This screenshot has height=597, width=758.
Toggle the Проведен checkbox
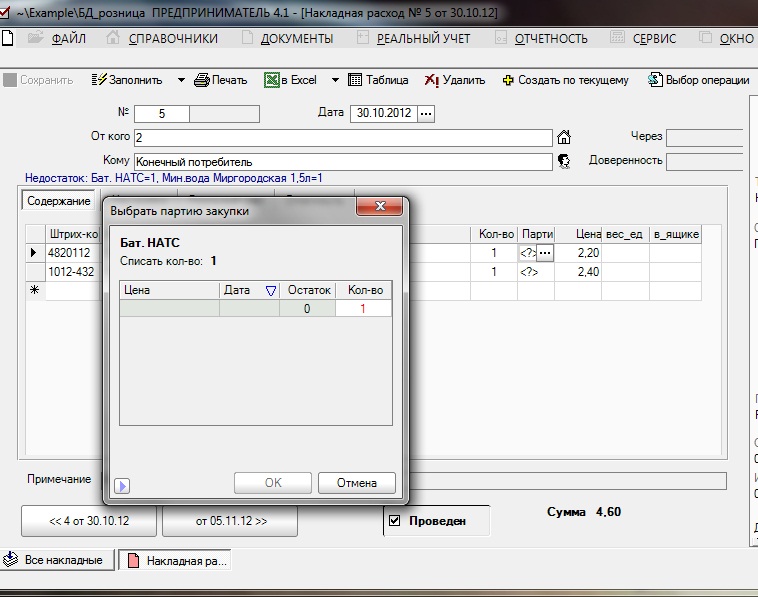coord(394,521)
